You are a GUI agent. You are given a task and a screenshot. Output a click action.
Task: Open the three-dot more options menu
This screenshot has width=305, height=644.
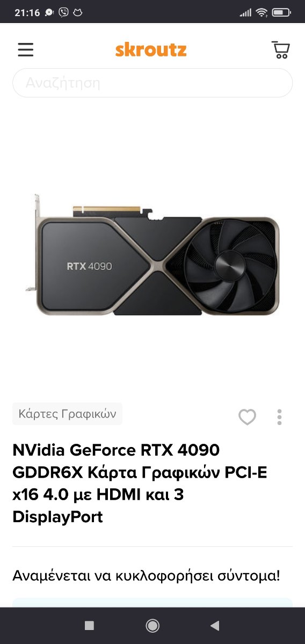[279, 417]
